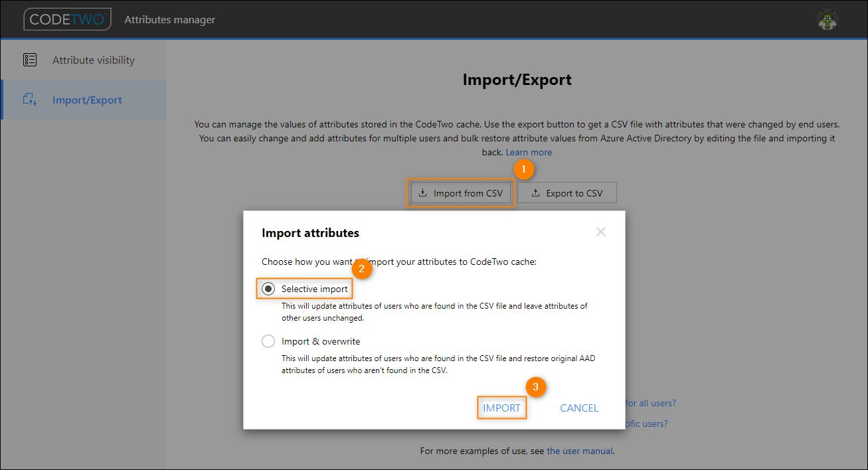This screenshot has width=868, height=470.
Task: Click the Import from CSV button
Action: pos(460,193)
